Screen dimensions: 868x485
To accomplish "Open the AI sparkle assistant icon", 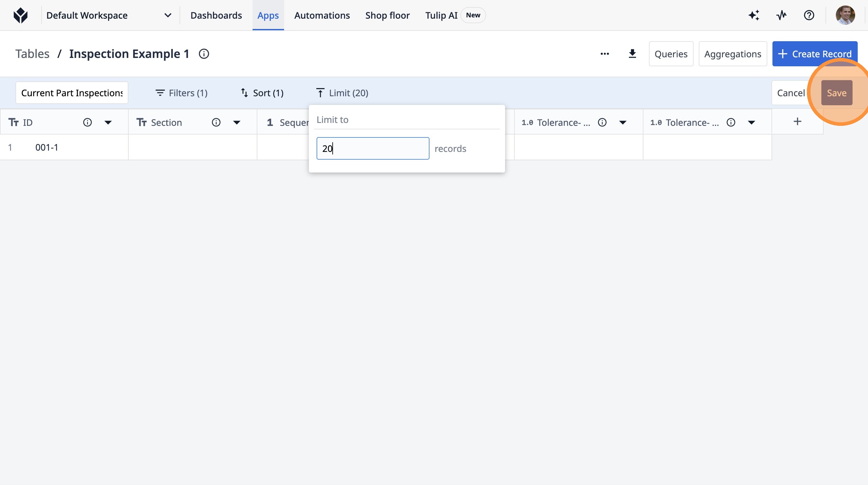I will point(754,15).
